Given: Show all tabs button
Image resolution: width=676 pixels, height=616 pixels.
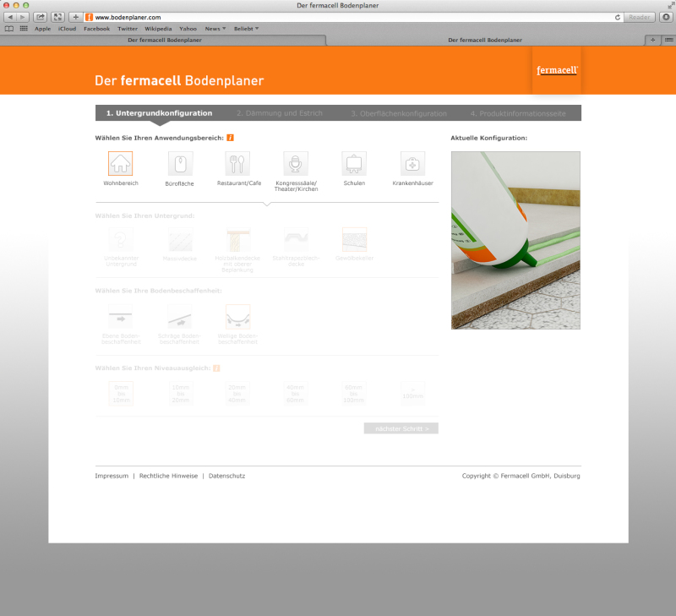Looking at the screenshot, I should [668, 40].
